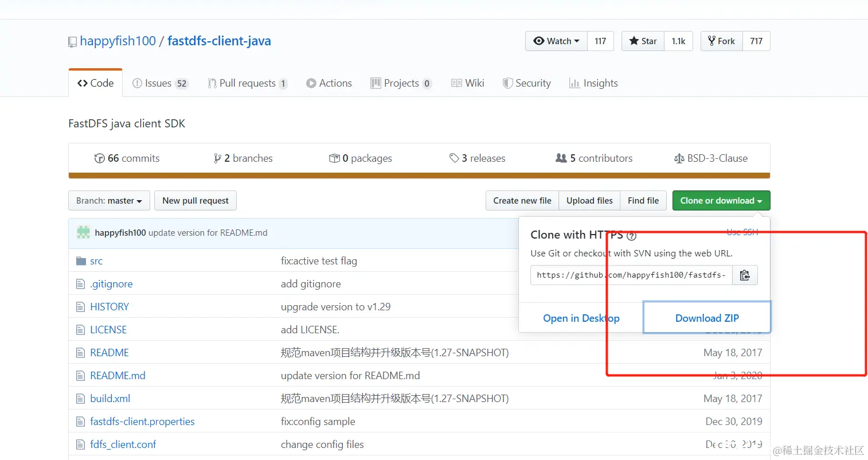Open the fastdfs-client-java repository link
Image resolution: width=868 pixels, height=460 pixels.
click(x=219, y=41)
